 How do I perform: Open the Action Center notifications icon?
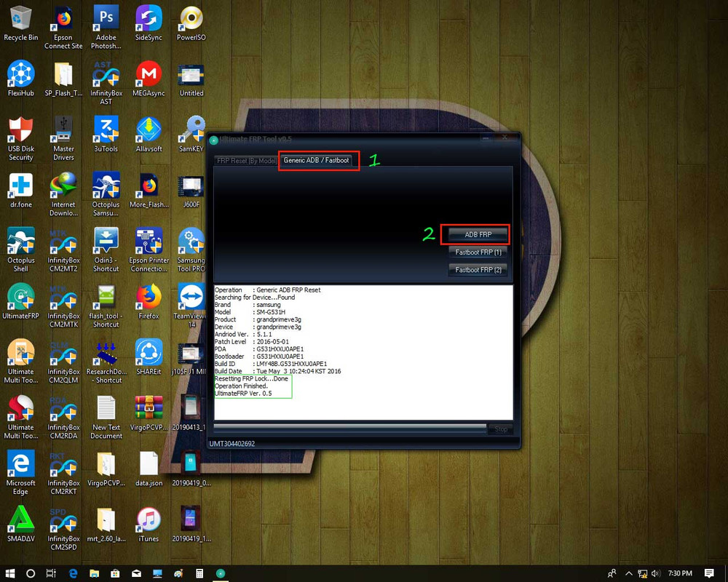[x=709, y=573]
